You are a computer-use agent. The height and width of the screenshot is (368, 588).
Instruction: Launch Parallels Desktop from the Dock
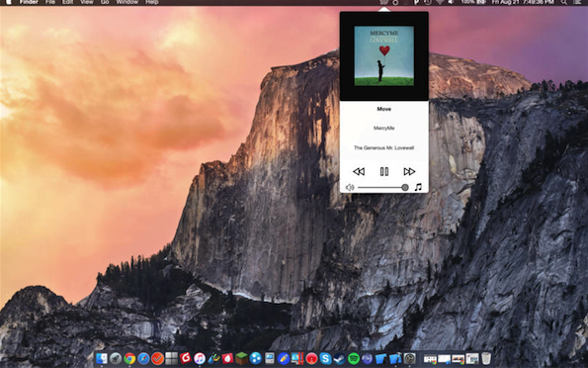pyautogui.click(x=297, y=359)
